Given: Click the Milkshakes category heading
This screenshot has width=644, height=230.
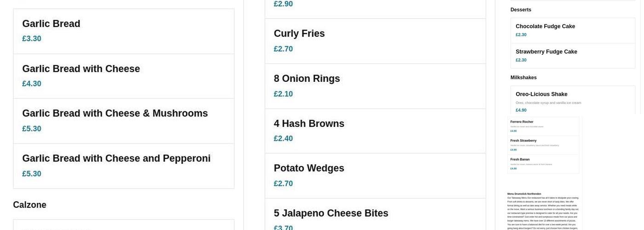Looking at the screenshot, I should (x=523, y=78).
